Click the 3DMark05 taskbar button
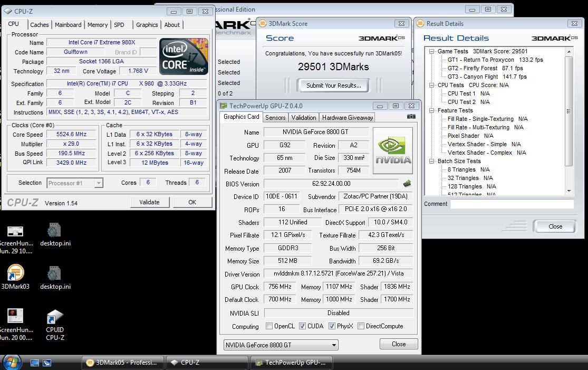 pyautogui.click(x=123, y=363)
